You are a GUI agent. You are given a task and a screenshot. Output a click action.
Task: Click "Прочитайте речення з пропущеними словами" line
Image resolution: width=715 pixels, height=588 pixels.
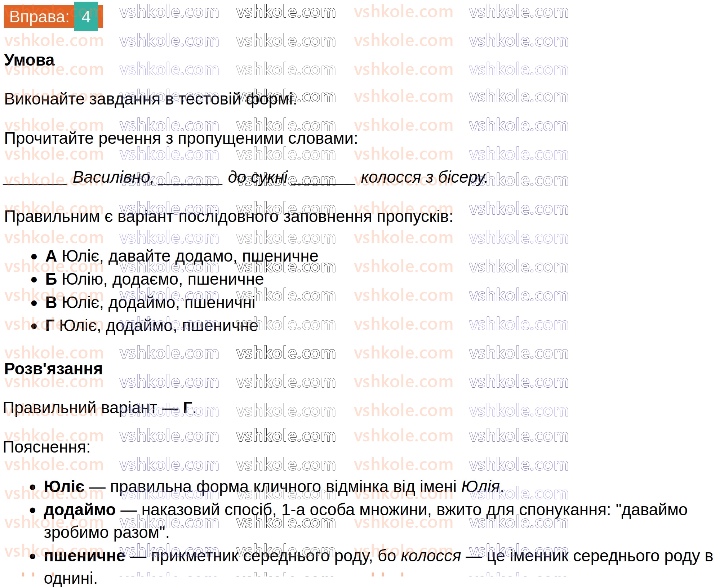click(181, 139)
